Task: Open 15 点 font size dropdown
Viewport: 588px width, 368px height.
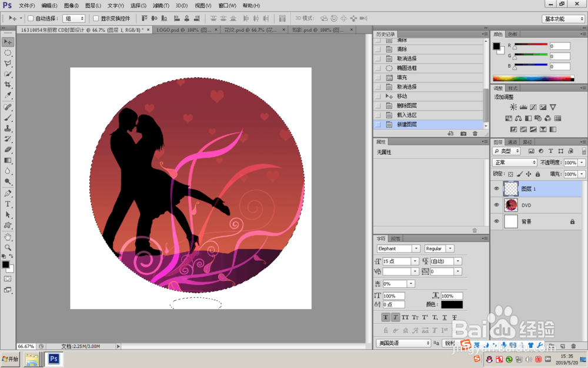Action: [415, 261]
